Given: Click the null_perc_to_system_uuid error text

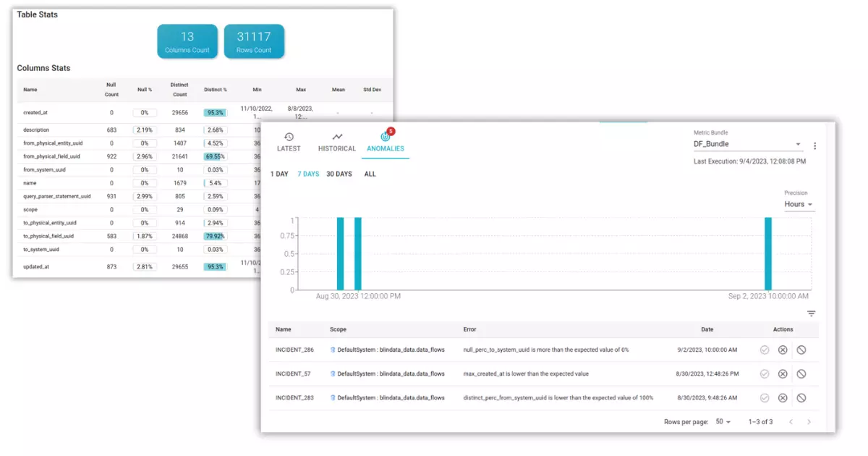Looking at the screenshot, I should click(x=546, y=350).
